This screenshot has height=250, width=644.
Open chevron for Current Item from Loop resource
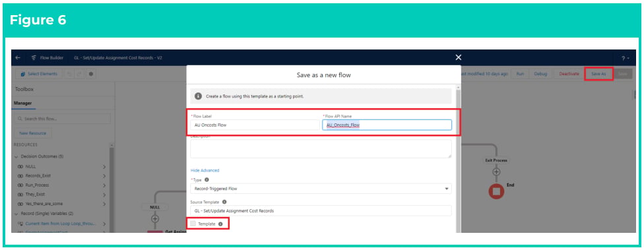(x=104, y=224)
